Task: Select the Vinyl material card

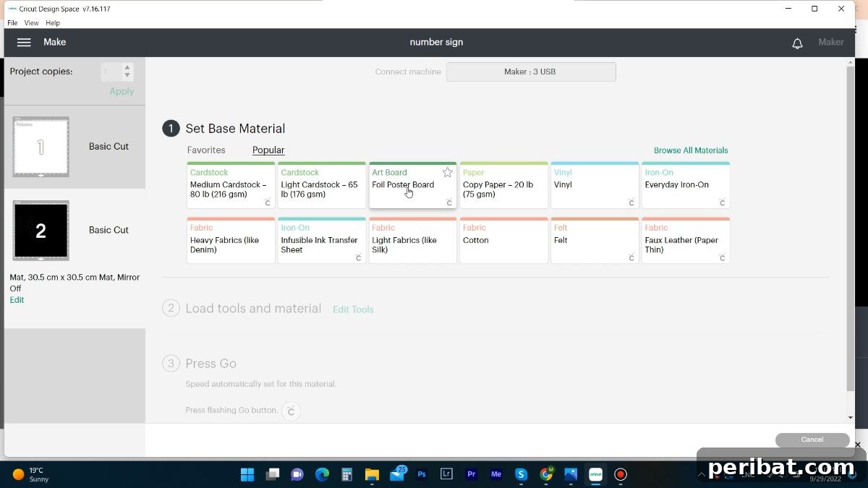Action: pos(595,185)
